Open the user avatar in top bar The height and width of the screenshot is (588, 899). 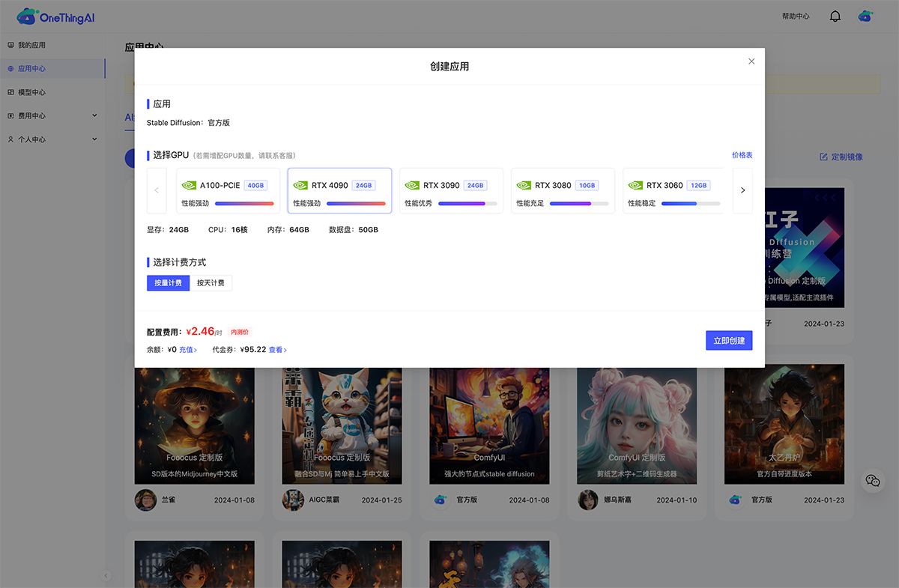tap(865, 16)
